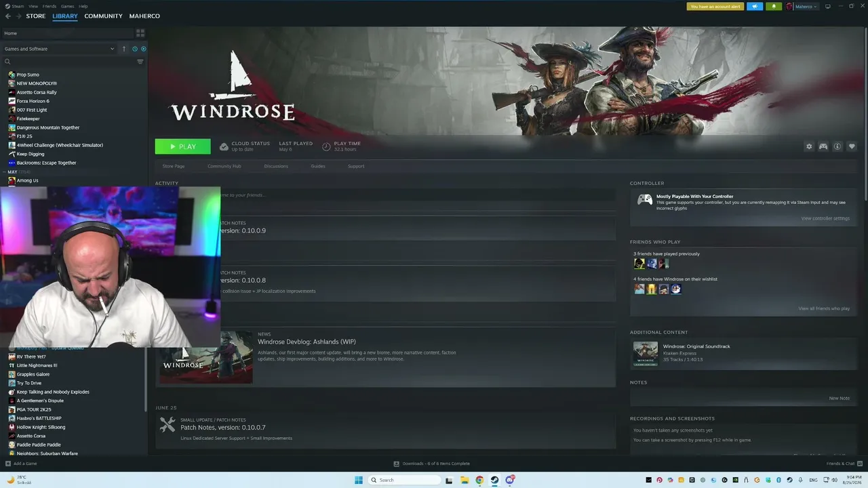Show Windrose game info icon
This screenshot has width=868, height=488.
click(837, 146)
